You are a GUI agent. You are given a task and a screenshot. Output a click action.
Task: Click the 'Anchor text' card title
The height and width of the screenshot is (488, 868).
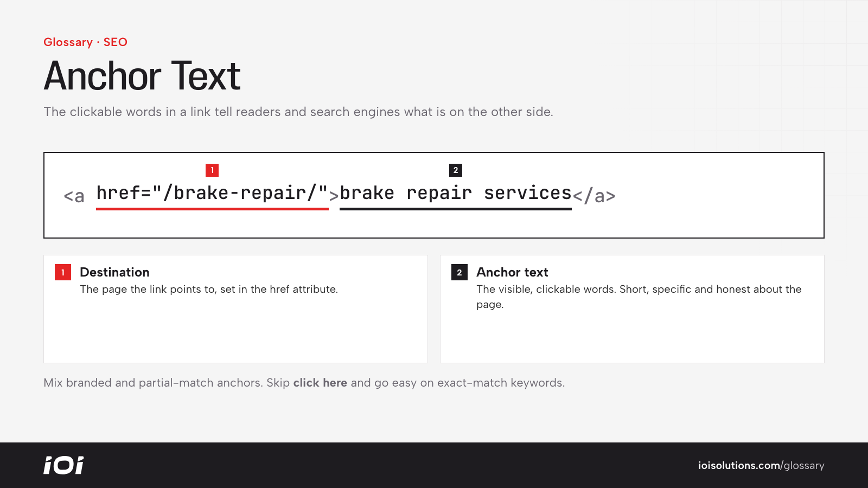pos(512,272)
